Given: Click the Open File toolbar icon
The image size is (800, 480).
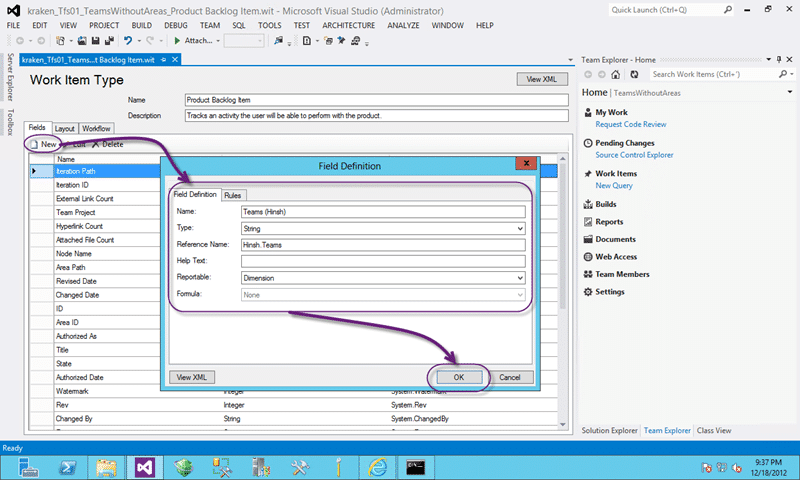Looking at the screenshot, I should [x=82, y=41].
